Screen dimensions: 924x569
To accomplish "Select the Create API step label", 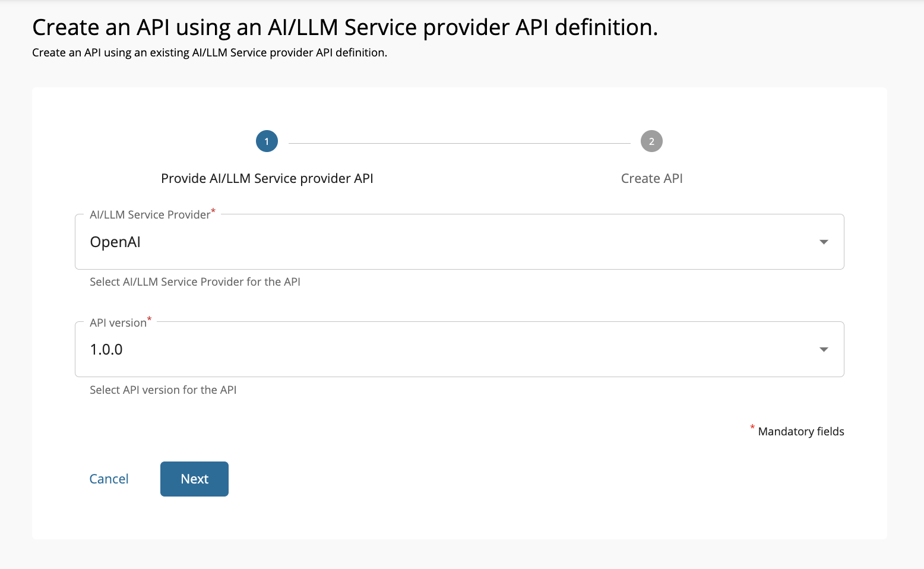I will (x=651, y=178).
